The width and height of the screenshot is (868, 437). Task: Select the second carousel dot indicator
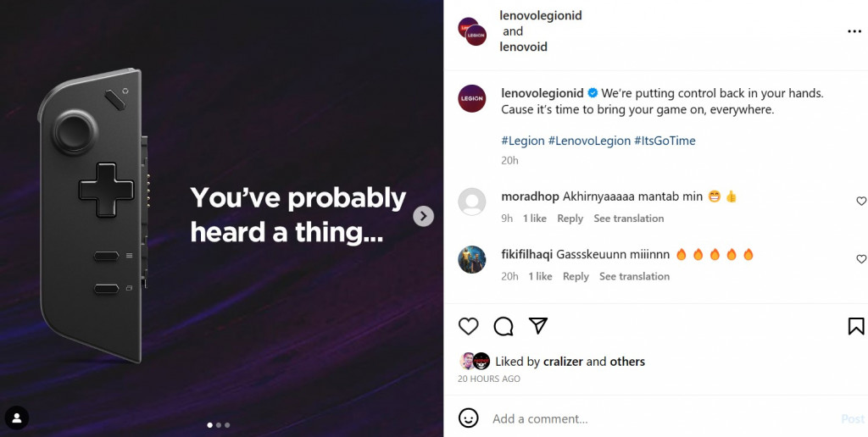coord(219,425)
